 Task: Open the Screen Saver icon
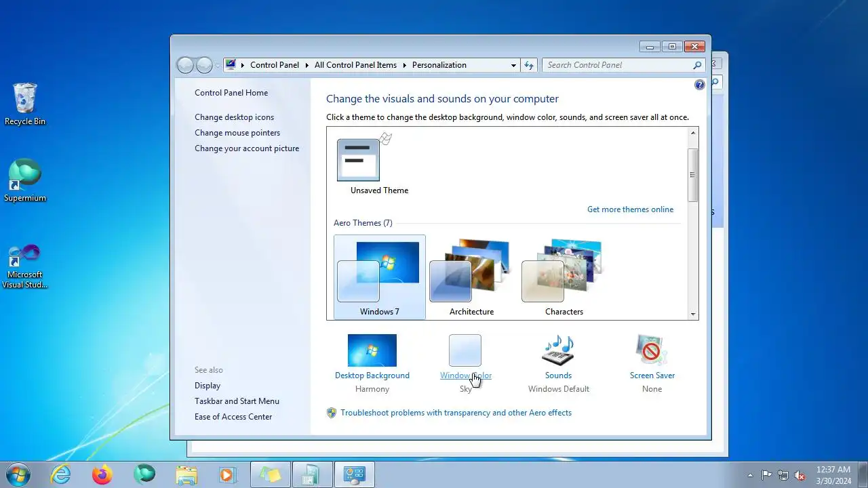click(x=652, y=350)
